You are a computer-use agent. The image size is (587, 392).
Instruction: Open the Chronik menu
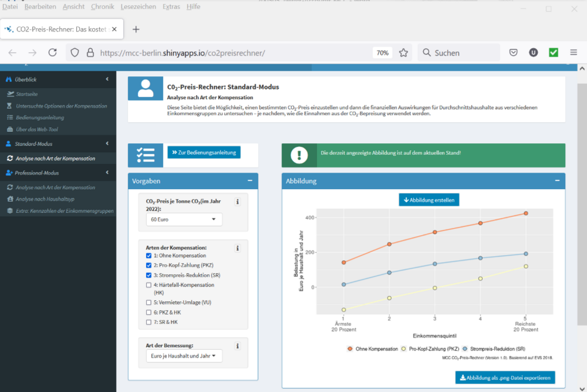coord(103,7)
